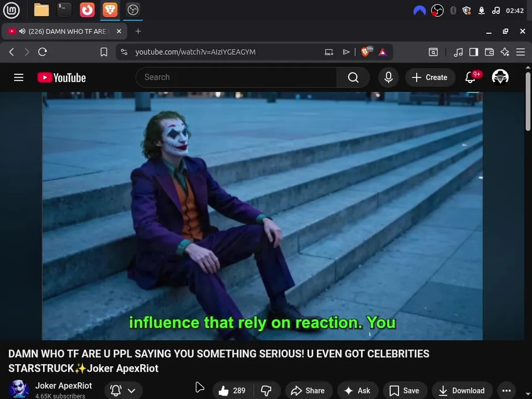
Task: Open the 02:42 clock calendar
Action: pos(515,11)
